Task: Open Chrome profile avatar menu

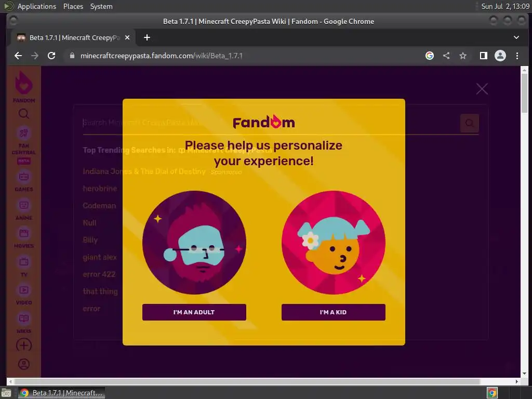Action: tap(500, 56)
